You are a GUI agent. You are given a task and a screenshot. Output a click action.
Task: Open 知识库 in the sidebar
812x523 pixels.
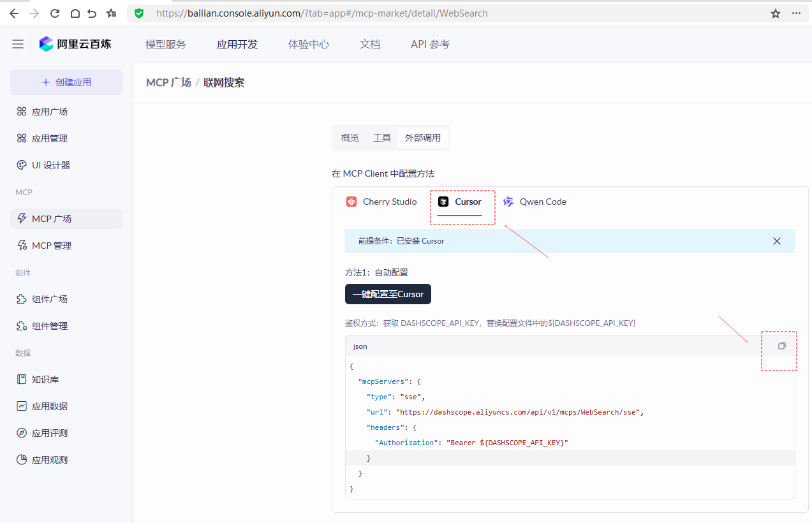[66, 379]
